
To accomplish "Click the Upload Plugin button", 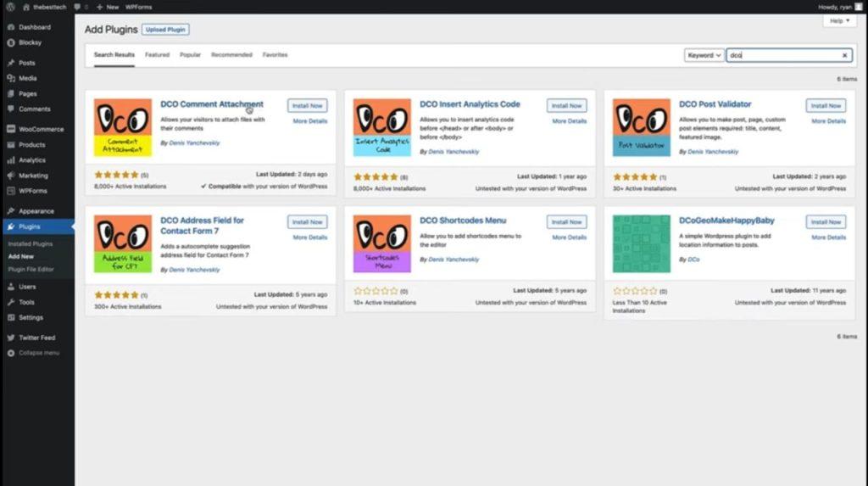I will tap(165, 30).
